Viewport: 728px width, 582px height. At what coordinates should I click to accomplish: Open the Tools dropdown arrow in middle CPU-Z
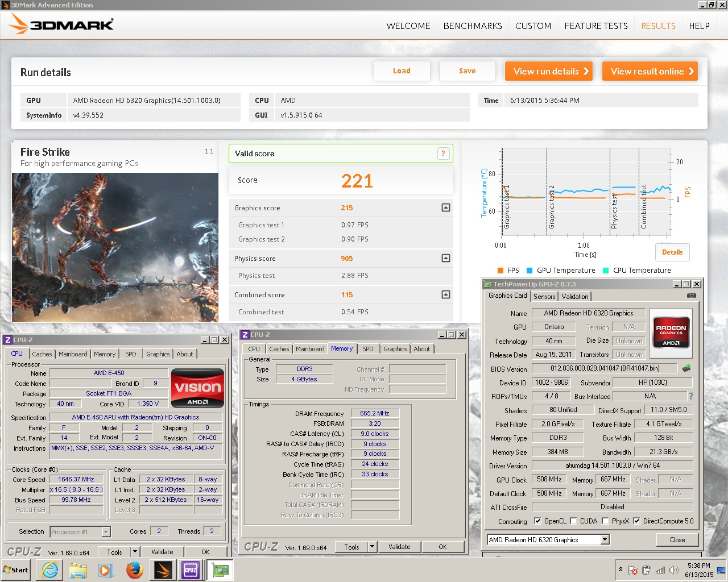(373, 547)
